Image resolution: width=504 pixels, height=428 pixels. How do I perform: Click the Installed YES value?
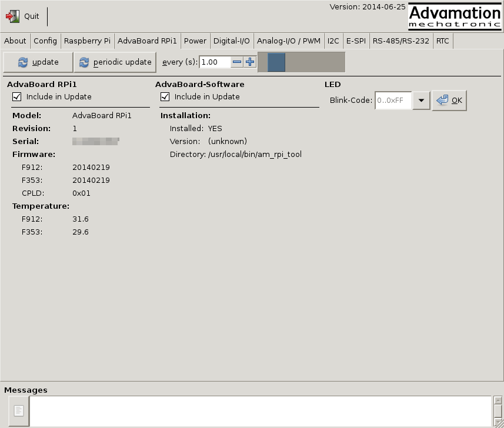click(x=215, y=129)
